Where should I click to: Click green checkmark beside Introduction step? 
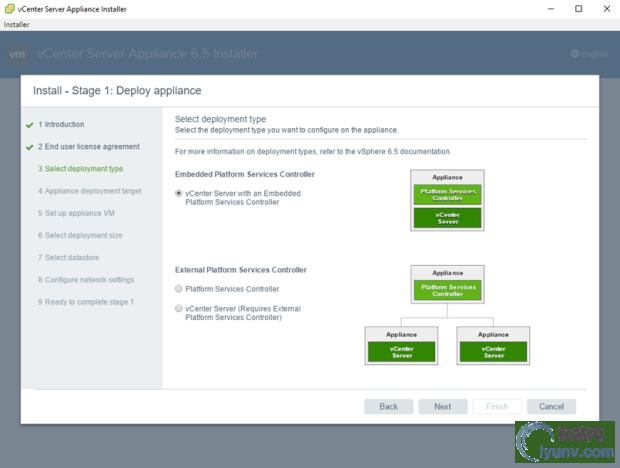(x=29, y=125)
